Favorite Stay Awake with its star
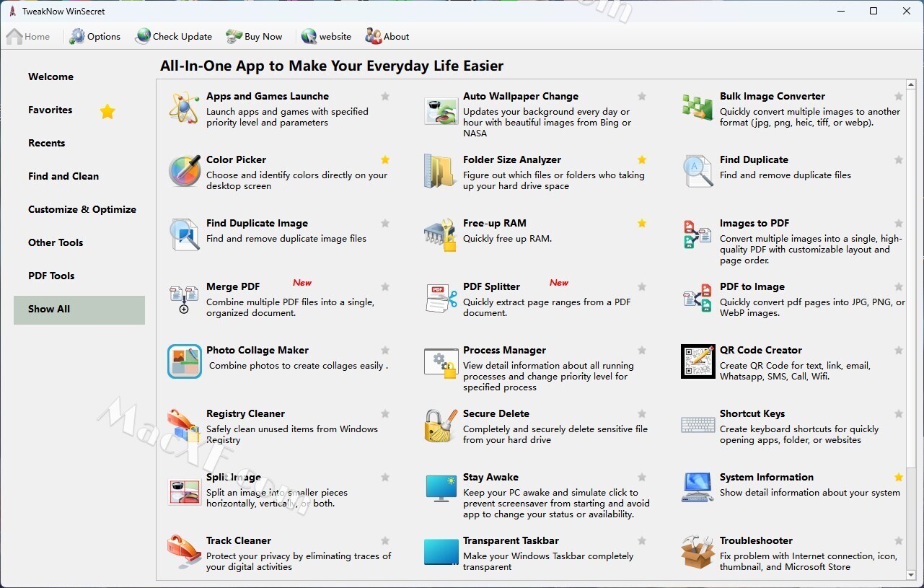 click(x=642, y=477)
